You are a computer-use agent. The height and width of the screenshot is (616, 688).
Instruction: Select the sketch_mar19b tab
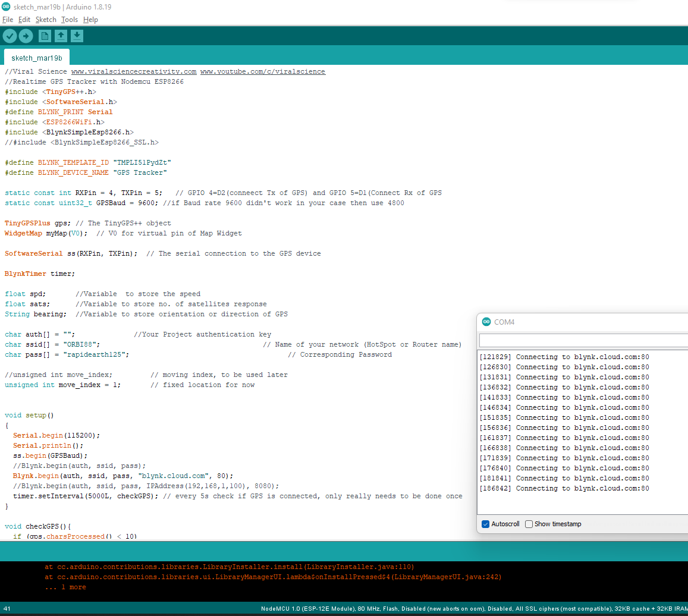(37, 58)
